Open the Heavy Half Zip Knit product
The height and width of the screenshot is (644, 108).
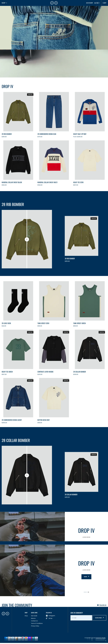coord(90,112)
